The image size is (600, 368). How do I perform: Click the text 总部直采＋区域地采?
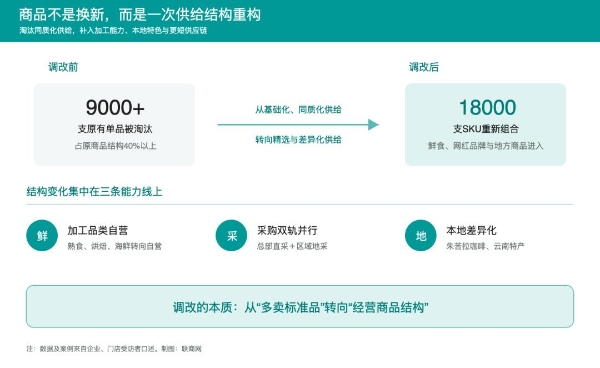292,246
